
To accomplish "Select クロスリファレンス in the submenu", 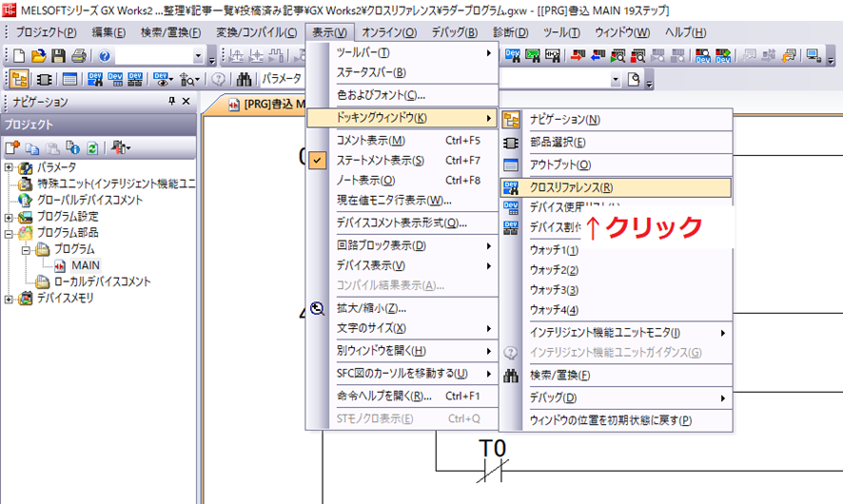I will pyautogui.click(x=617, y=187).
